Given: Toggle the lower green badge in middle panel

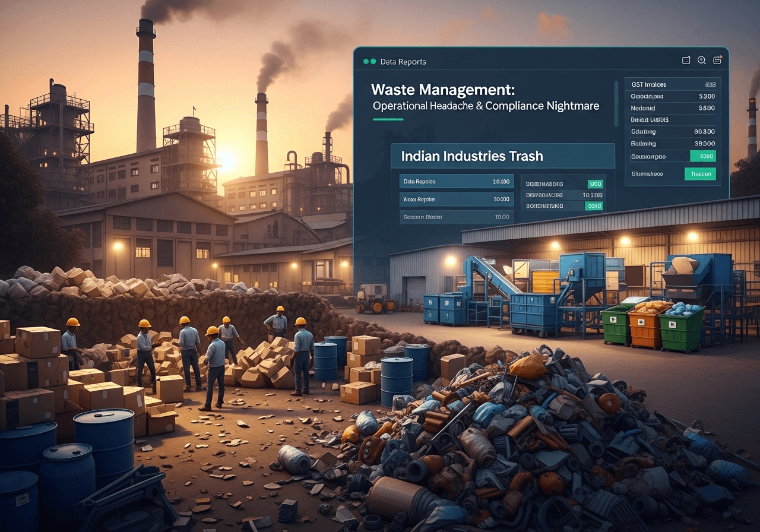Looking at the screenshot, I should [594, 205].
